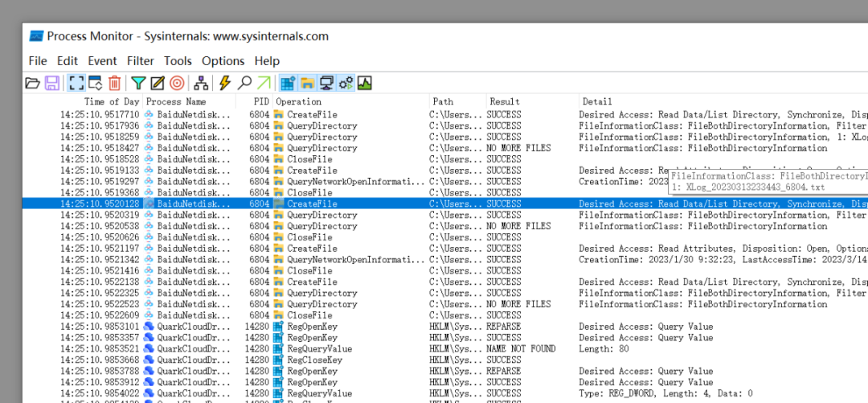Click the timestamp 14:25:10.9521416
The height and width of the screenshot is (403, 868).
pyautogui.click(x=100, y=270)
